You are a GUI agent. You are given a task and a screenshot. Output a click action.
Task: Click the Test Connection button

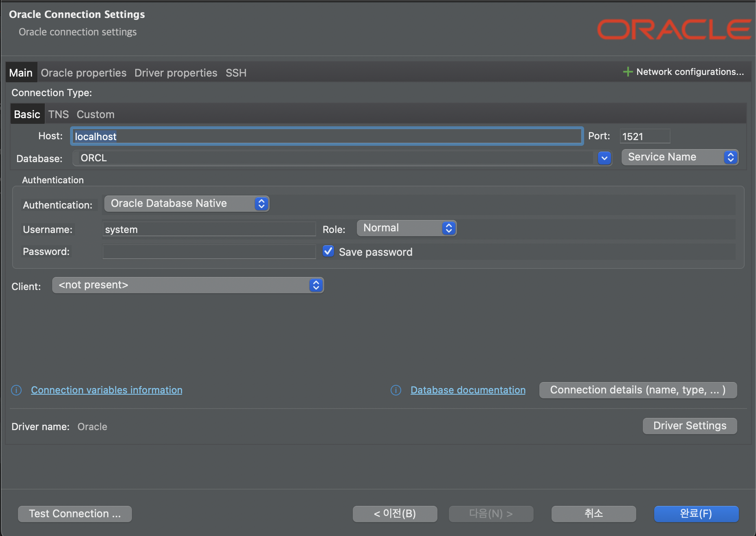click(75, 514)
